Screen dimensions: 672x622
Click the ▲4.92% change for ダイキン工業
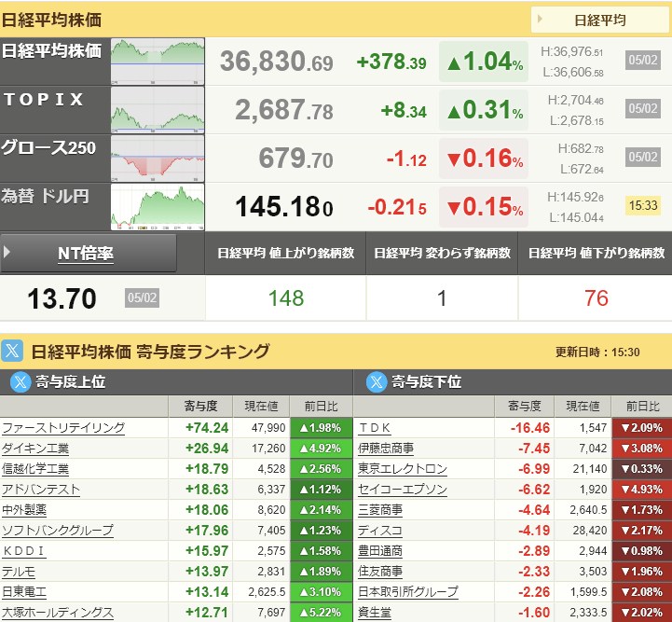(321, 449)
